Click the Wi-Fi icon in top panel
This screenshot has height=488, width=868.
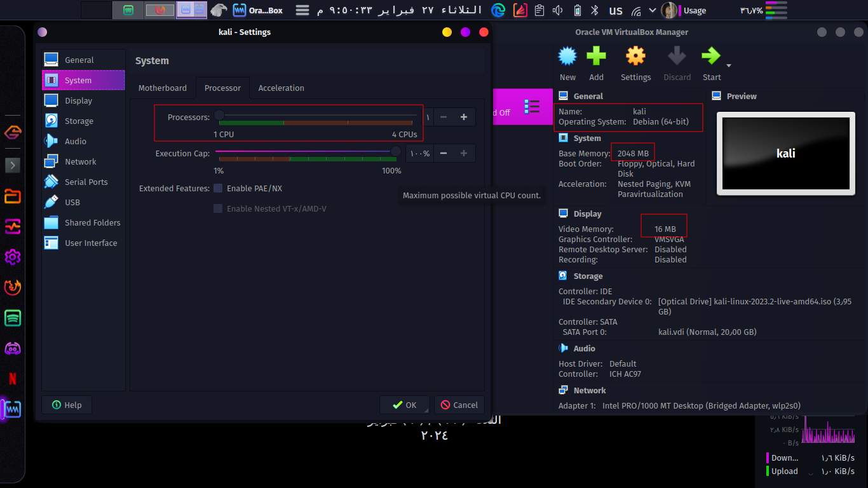(636, 10)
